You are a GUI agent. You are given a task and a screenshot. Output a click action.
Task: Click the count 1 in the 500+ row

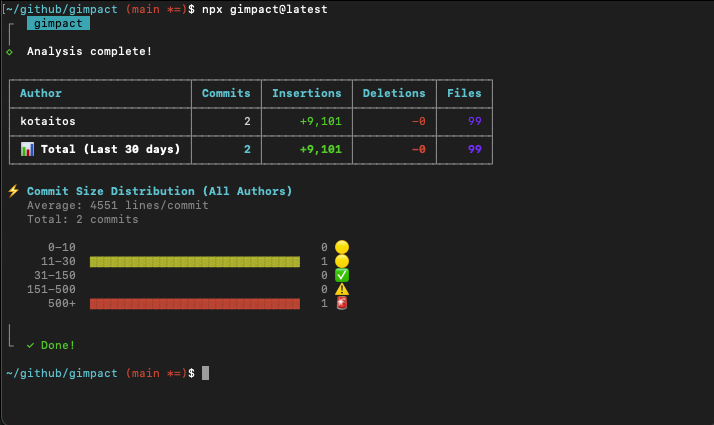tap(324, 303)
